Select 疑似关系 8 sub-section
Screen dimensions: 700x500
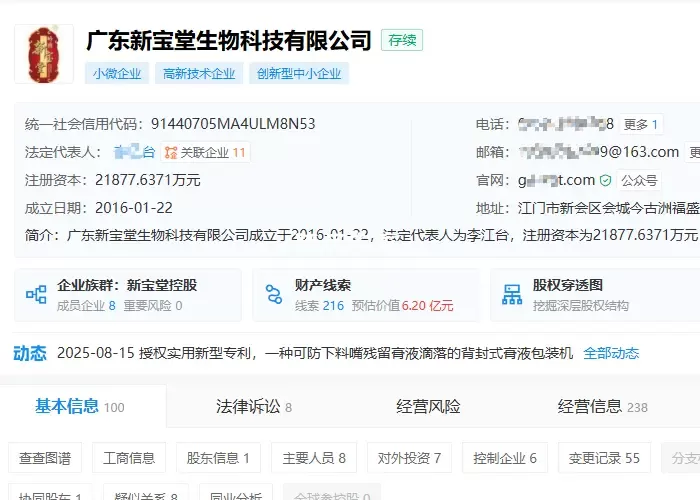click(x=146, y=492)
